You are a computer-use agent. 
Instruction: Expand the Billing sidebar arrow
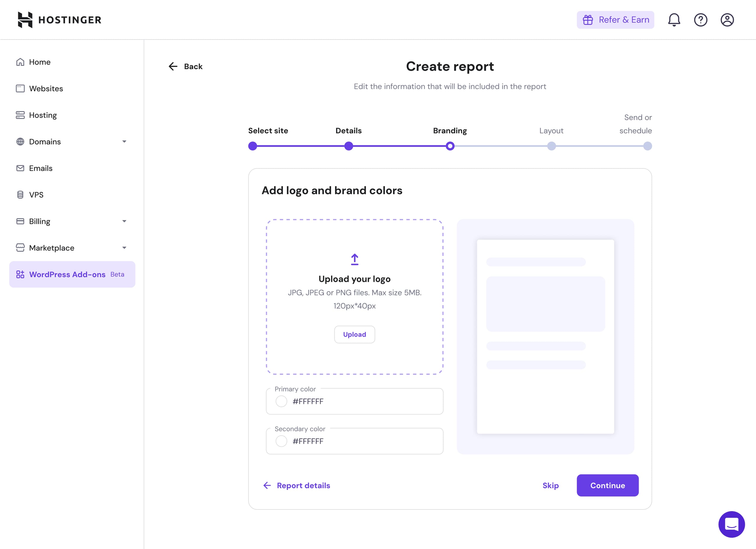pos(124,221)
